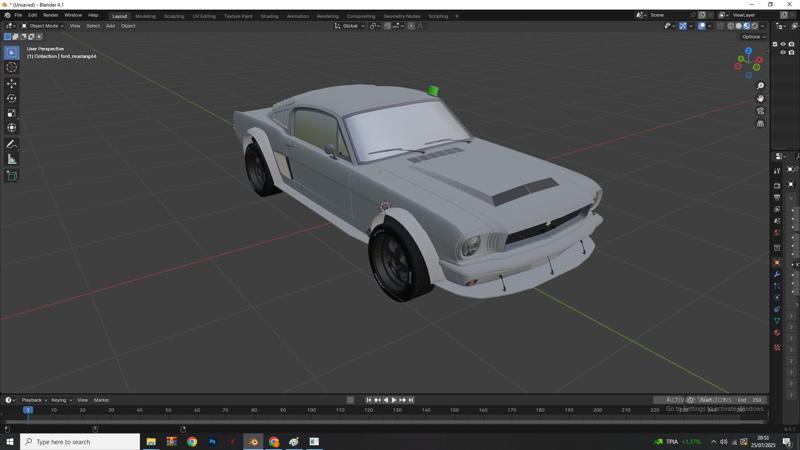Toggle material preview shading

tap(746, 26)
